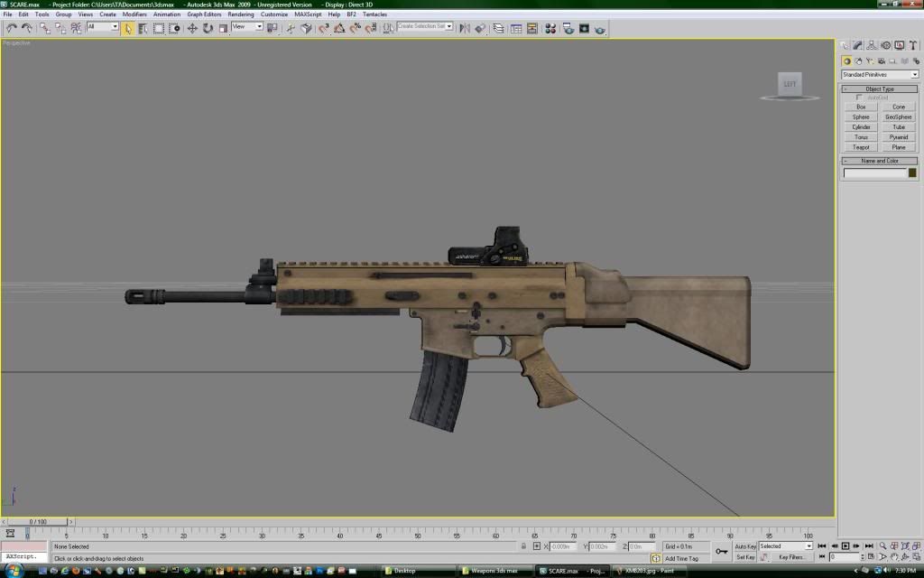Screen dimensions: 924x578
Task: Click the Sphere primitive button
Action: 861,117
